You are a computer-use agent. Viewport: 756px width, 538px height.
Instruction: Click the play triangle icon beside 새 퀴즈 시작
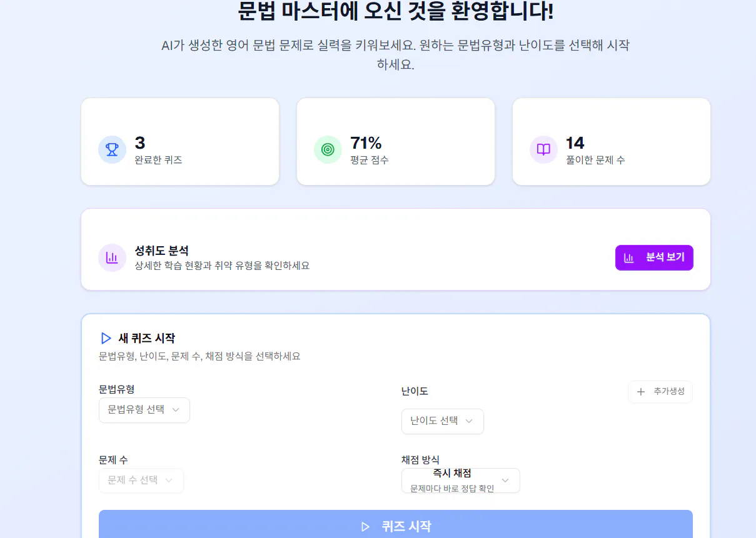[106, 338]
